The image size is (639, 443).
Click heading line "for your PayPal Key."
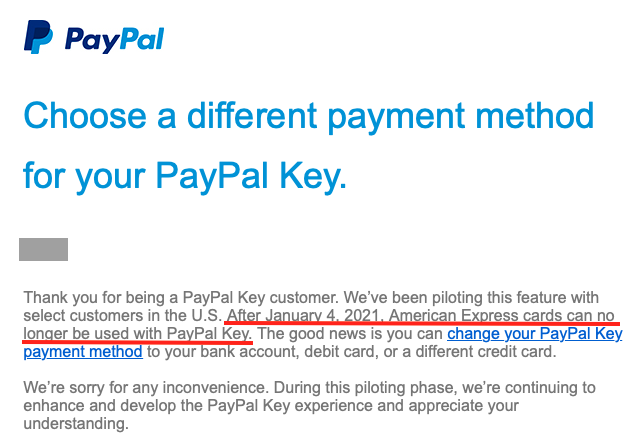pyautogui.click(x=185, y=176)
